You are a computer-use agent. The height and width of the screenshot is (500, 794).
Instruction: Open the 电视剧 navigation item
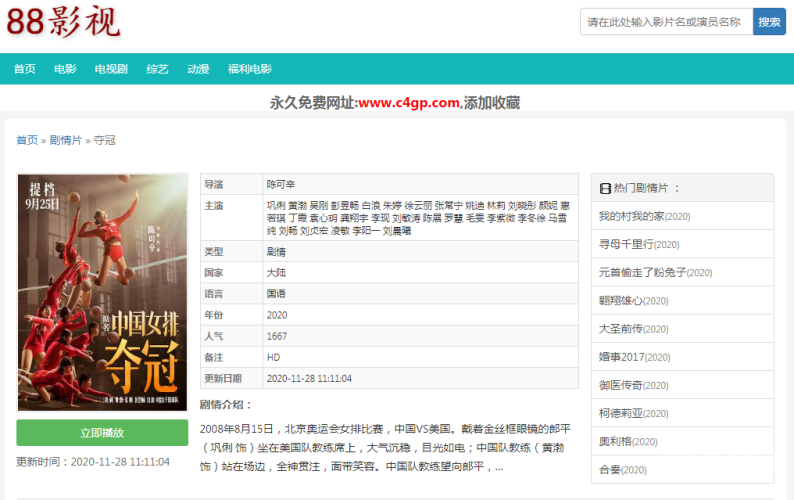(x=111, y=69)
